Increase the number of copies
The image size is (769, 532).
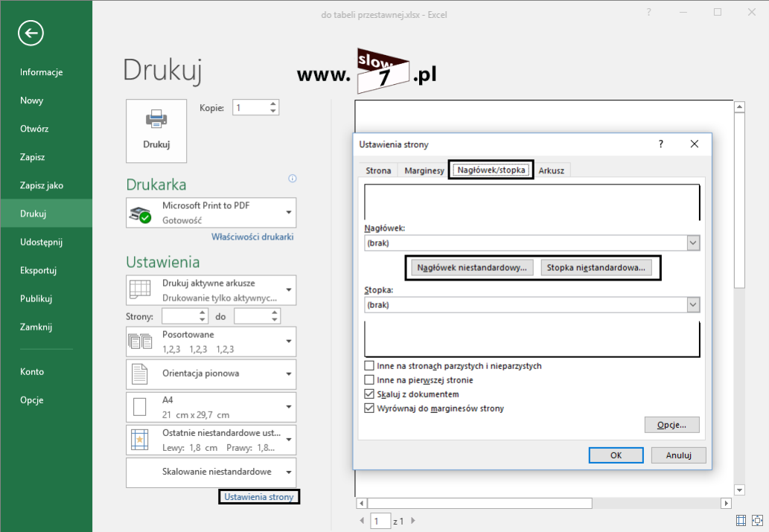273,104
